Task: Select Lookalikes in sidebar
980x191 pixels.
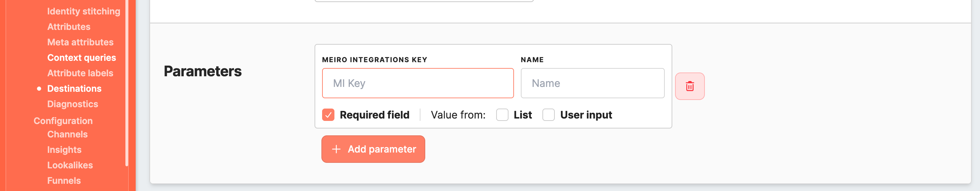Action: [x=70, y=165]
